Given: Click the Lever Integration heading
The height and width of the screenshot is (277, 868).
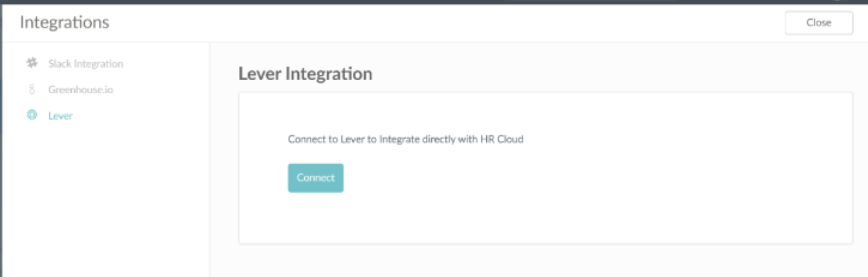Looking at the screenshot, I should coord(305,74).
